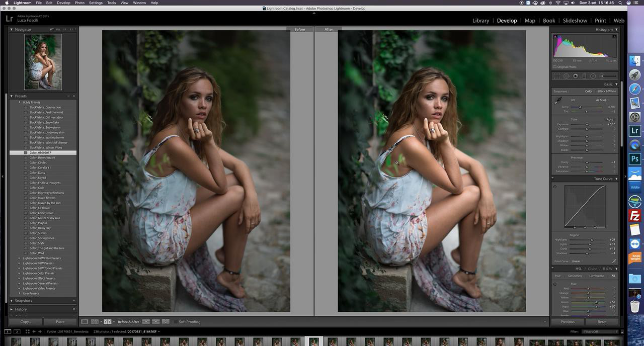This screenshot has width=644, height=346.
Task: Toggle the Original Photo checkbox
Action: 555,66
